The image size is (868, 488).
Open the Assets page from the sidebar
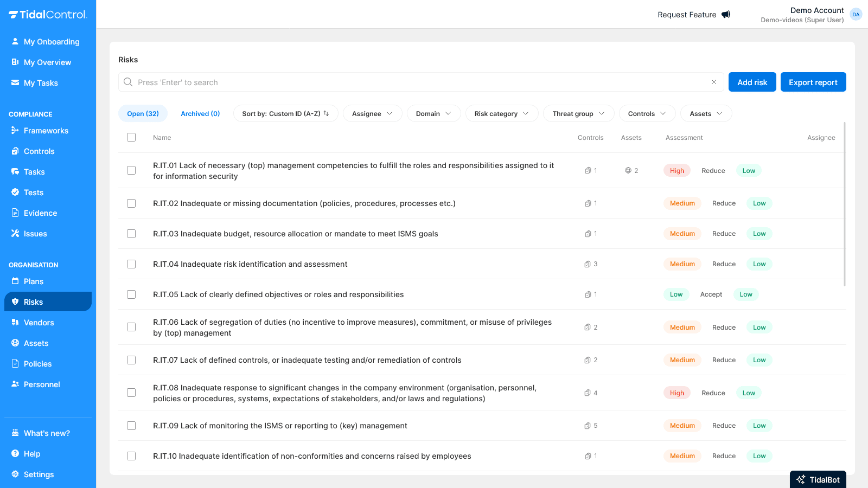[36, 343]
